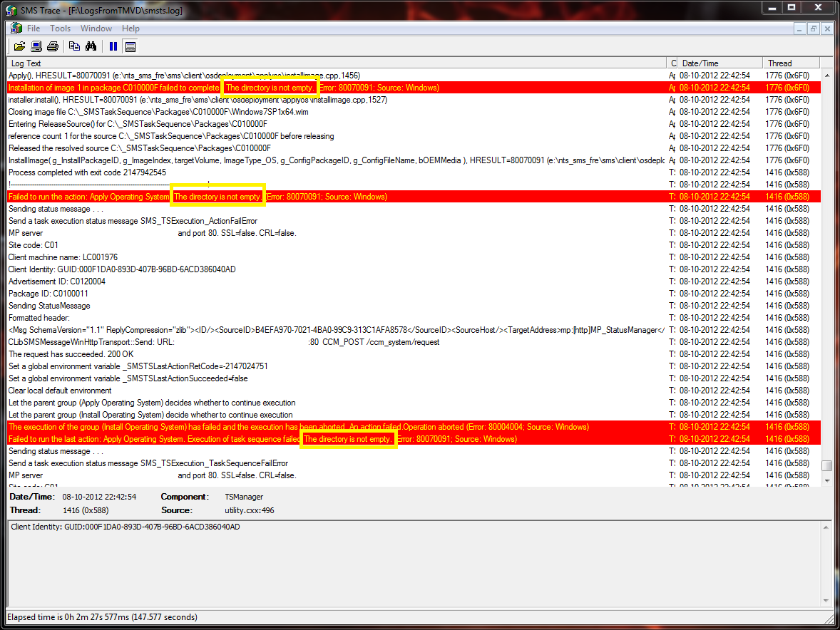Open the Help menu
Image resolution: width=840 pixels, height=630 pixels.
130,29
